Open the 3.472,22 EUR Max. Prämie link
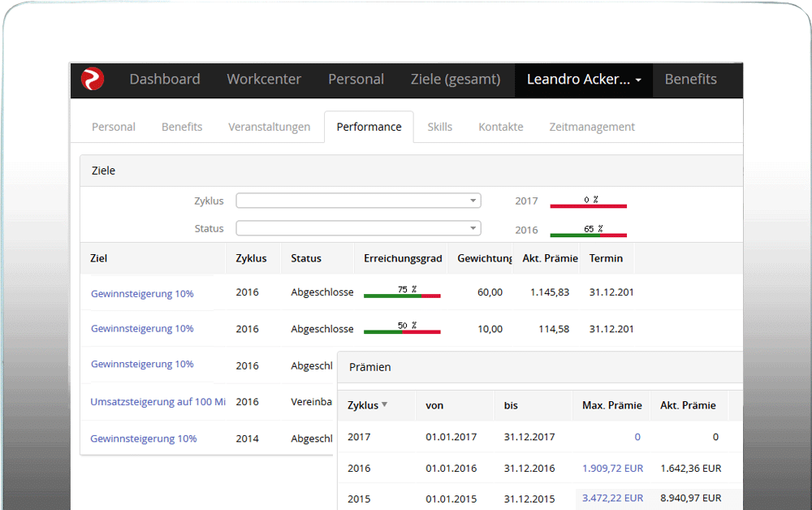This screenshot has height=510, width=812. [x=612, y=498]
